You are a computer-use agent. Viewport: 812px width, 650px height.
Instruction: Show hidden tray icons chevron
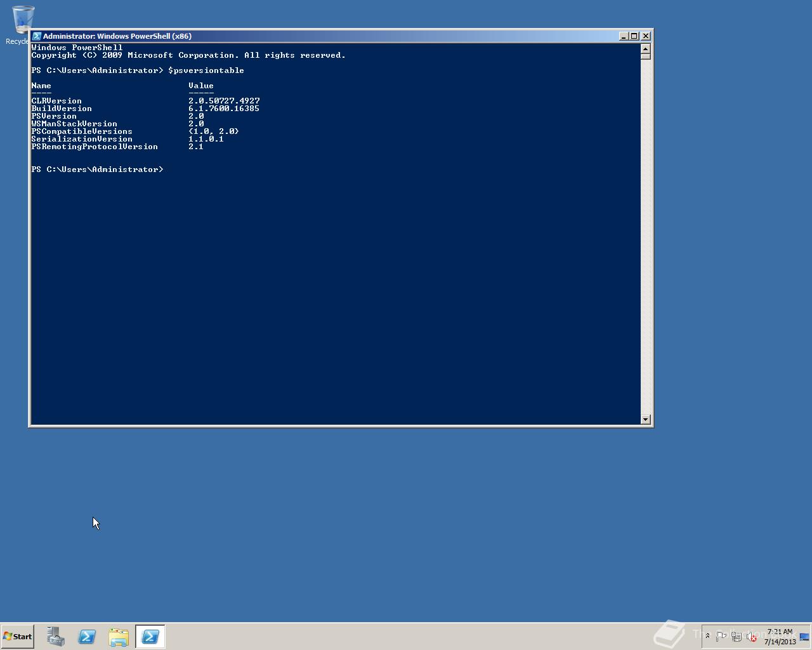[707, 636]
